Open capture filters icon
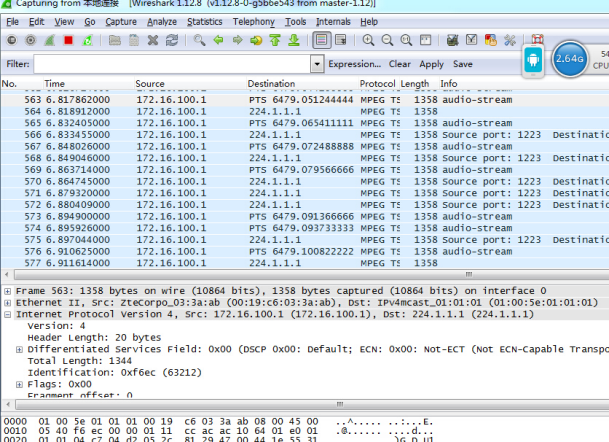The height and width of the screenshot is (442, 609). [x=452, y=40]
